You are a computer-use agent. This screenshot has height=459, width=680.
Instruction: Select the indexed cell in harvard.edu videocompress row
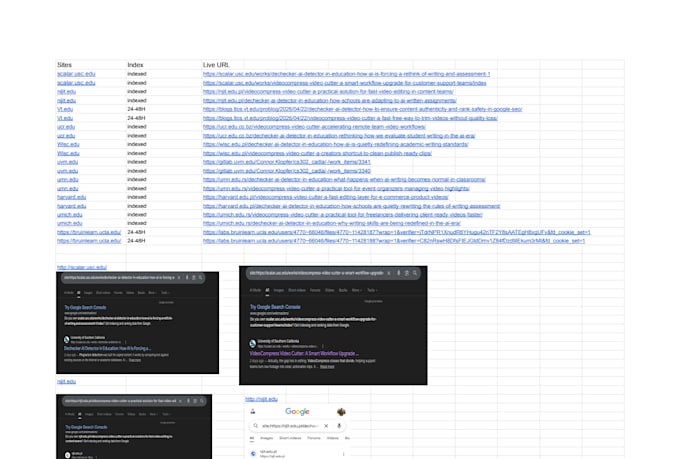coord(164,197)
